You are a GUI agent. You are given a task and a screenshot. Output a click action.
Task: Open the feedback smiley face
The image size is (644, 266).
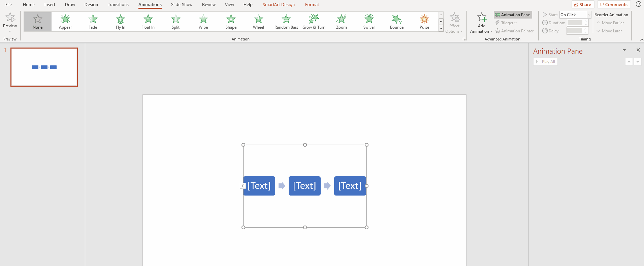point(638,4)
